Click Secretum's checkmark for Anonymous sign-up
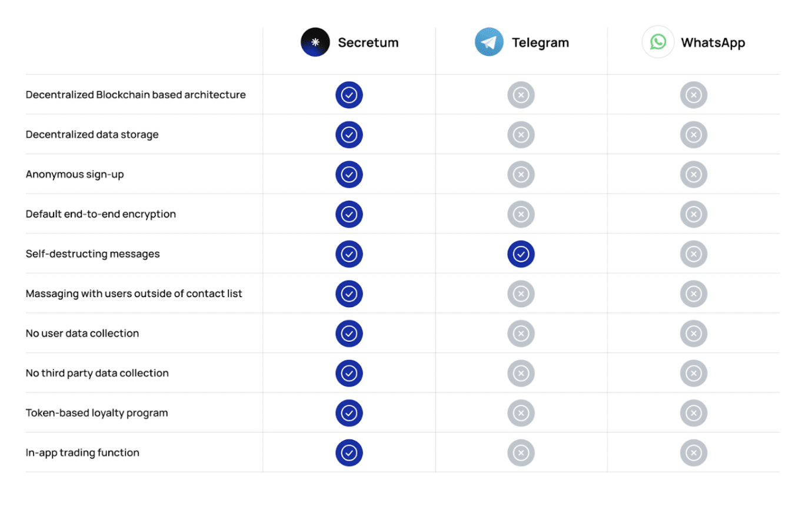This screenshot has width=812, height=506. (x=349, y=175)
